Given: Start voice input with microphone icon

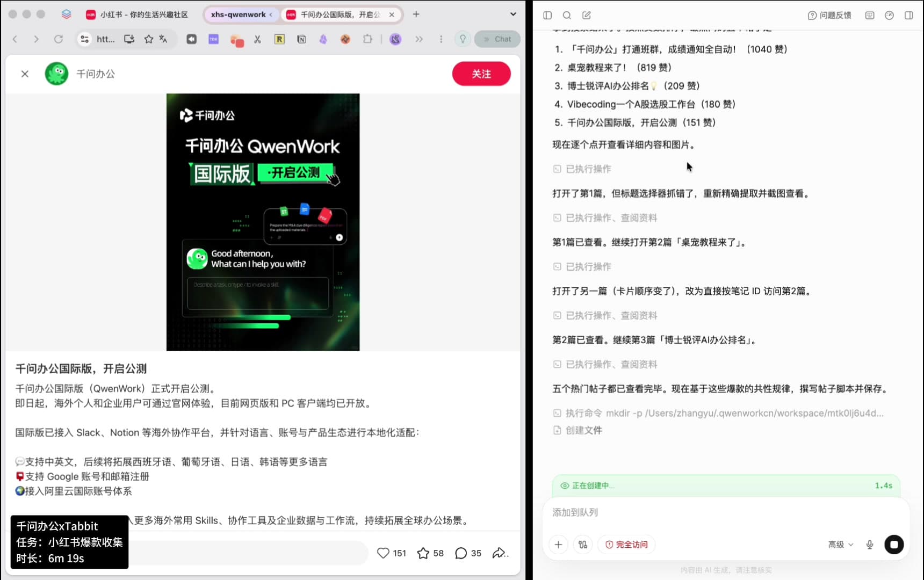Looking at the screenshot, I should coord(870,545).
